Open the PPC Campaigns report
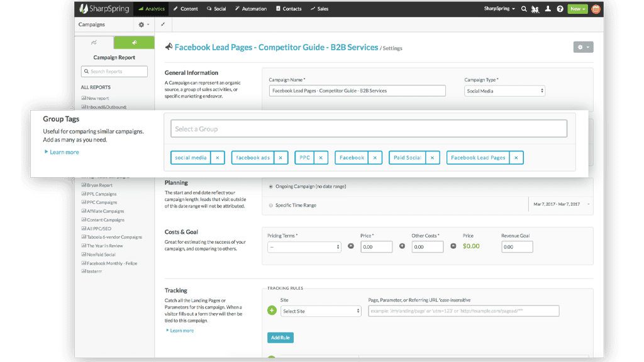Viewport: 644px width, 362px height. click(x=99, y=202)
